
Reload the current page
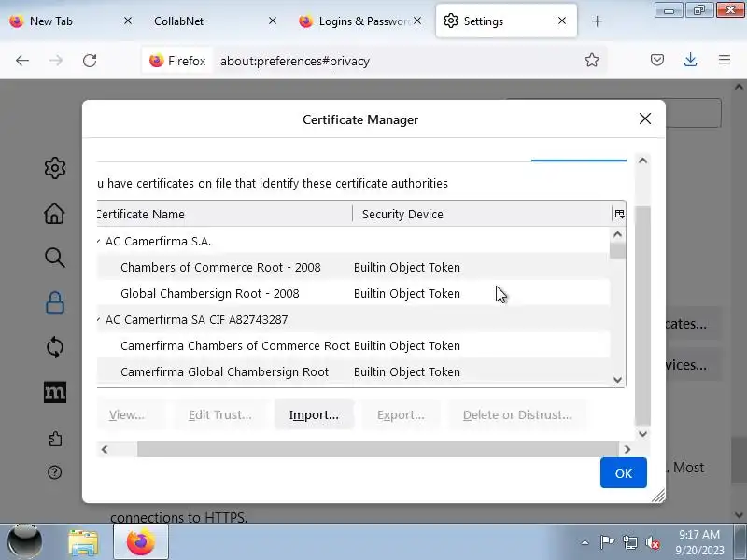coord(90,61)
